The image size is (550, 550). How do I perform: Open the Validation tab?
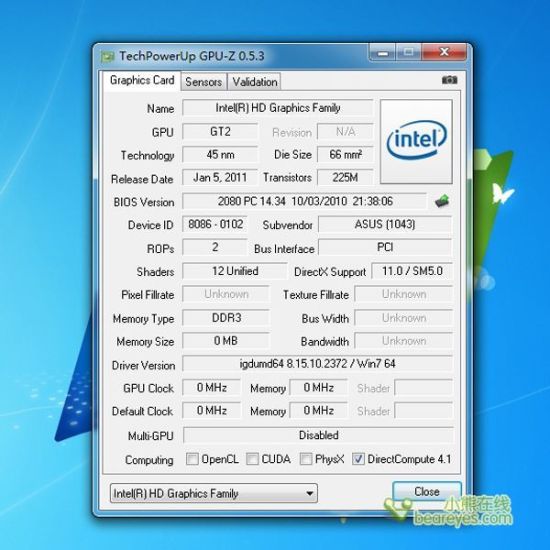(255, 82)
